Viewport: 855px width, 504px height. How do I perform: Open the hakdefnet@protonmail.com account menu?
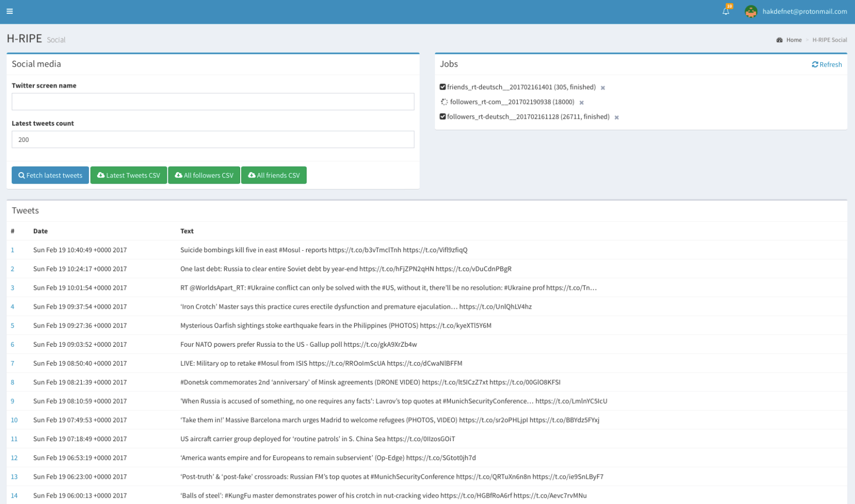804,11
